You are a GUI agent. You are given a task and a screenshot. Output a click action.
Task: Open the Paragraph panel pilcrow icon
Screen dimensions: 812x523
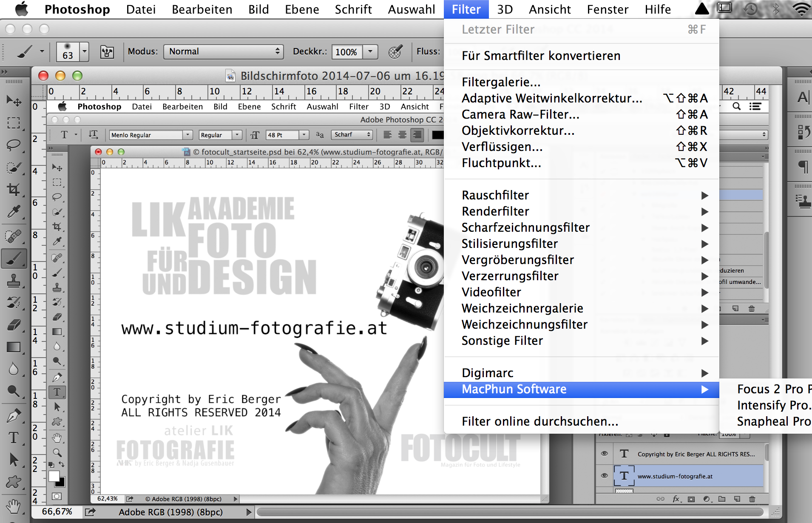click(x=802, y=166)
